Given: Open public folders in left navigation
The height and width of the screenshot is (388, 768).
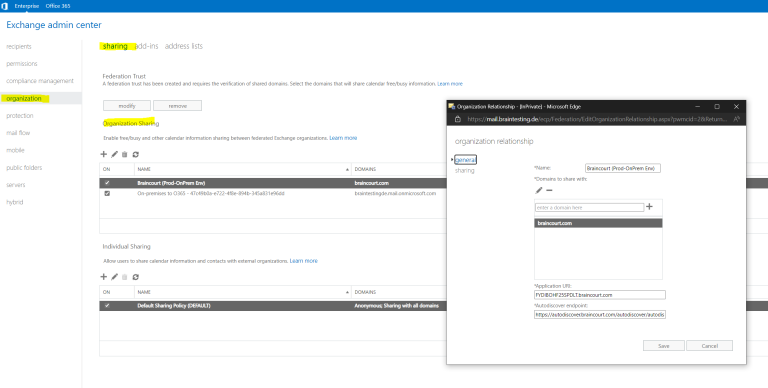Looking at the screenshot, I should 24,168.
